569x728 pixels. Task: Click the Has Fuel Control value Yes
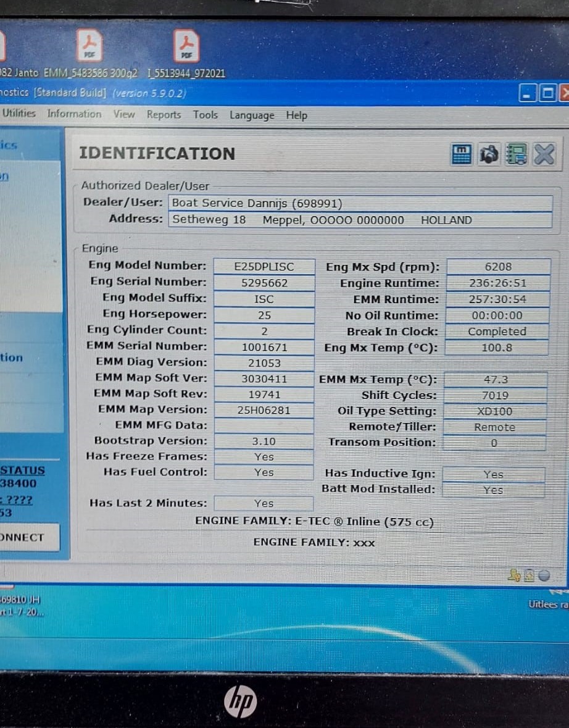coord(264,472)
